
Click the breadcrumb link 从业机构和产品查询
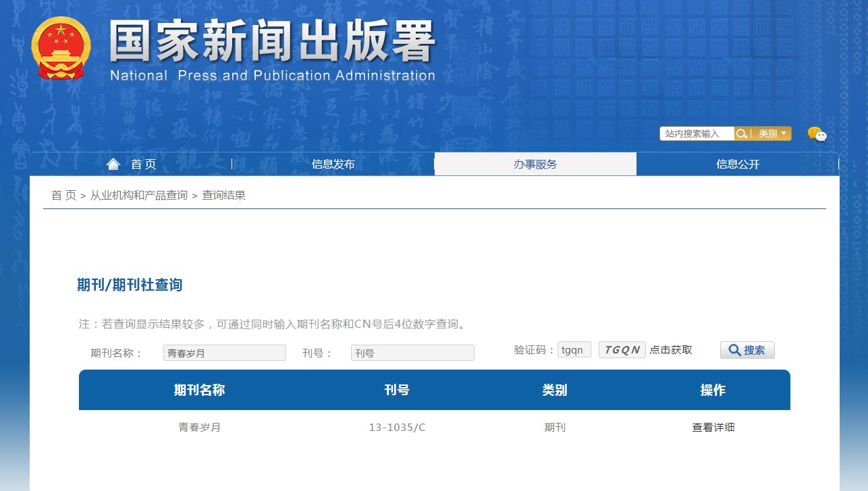(x=138, y=196)
